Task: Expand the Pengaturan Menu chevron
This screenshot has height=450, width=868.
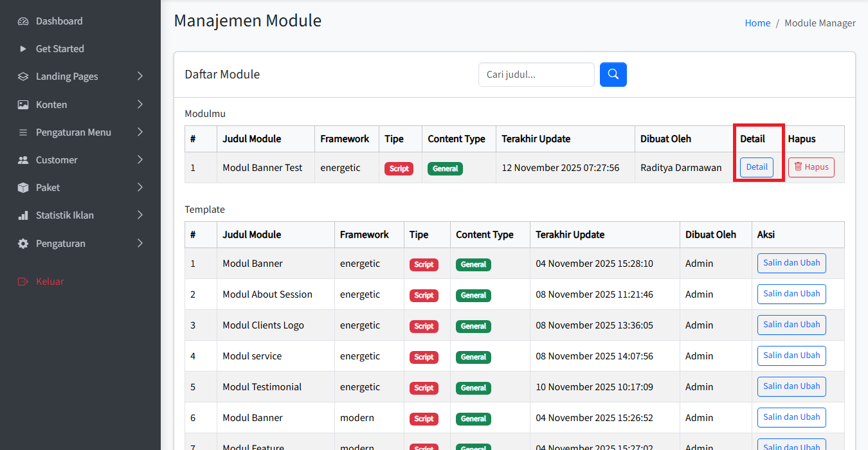Action: pos(140,132)
